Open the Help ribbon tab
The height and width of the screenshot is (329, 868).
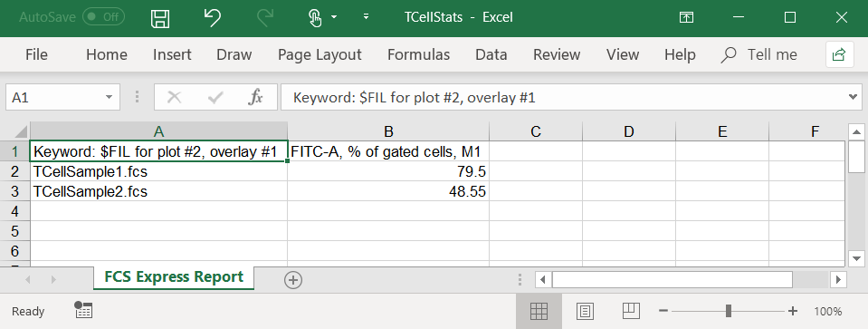pos(680,54)
